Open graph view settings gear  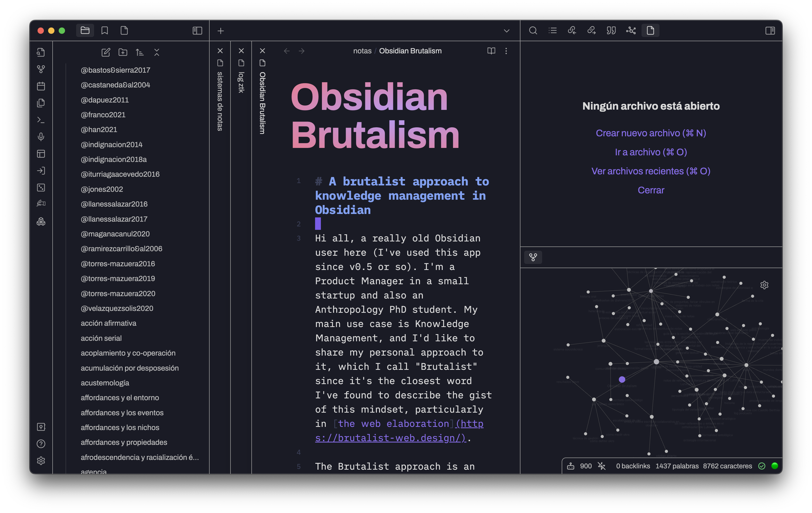tap(764, 285)
